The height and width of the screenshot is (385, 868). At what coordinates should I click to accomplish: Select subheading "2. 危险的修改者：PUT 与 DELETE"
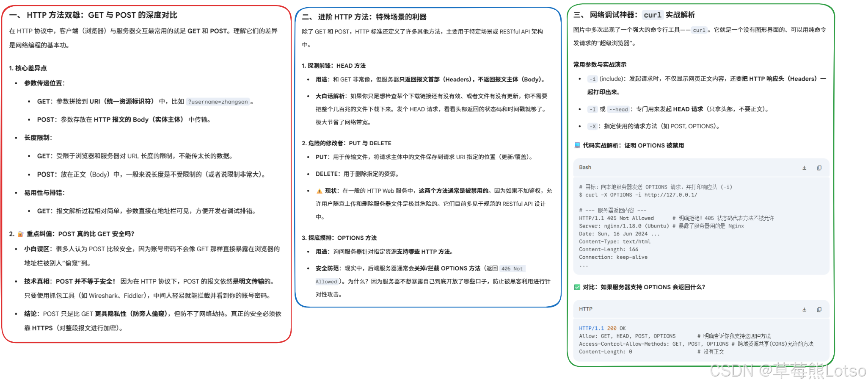(x=347, y=143)
